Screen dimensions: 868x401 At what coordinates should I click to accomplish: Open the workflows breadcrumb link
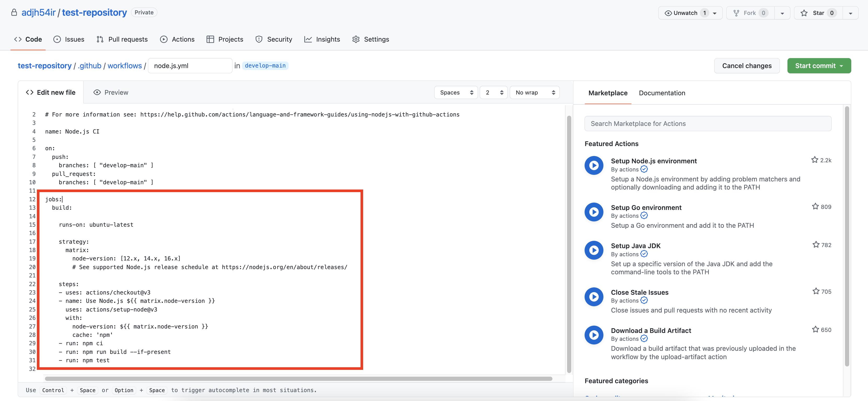tap(124, 65)
